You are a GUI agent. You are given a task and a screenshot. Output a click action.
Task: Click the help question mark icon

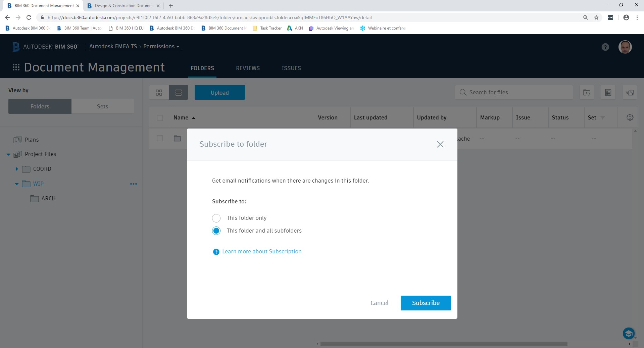pyautogui.click(x=605, y=47)
